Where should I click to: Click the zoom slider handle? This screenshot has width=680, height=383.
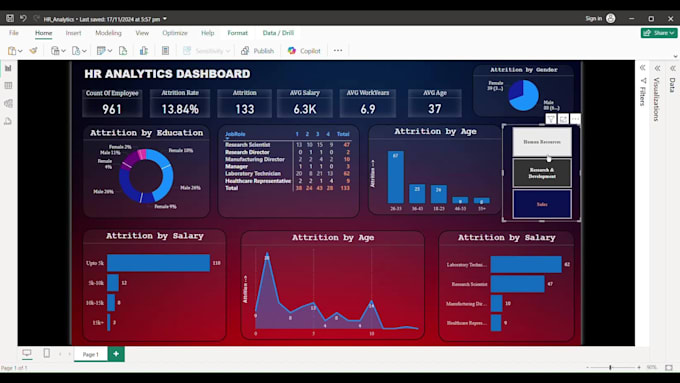610,367
